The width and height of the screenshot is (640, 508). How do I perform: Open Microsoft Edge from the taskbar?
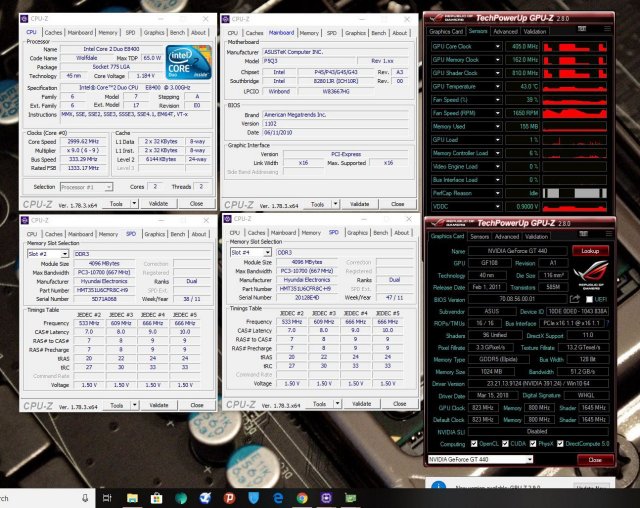278,498
